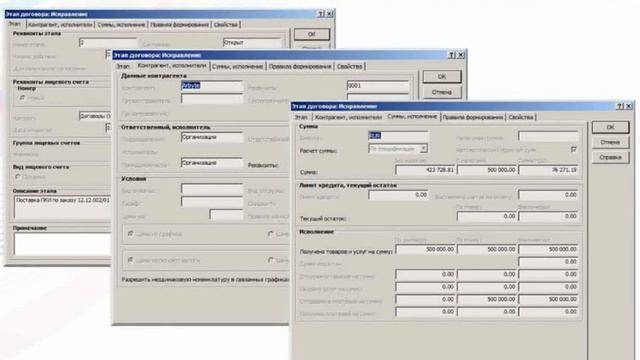640x360 pixels.
Task: Open Контрагент, исполнители tab in the back window
Action: click(60, 25)
